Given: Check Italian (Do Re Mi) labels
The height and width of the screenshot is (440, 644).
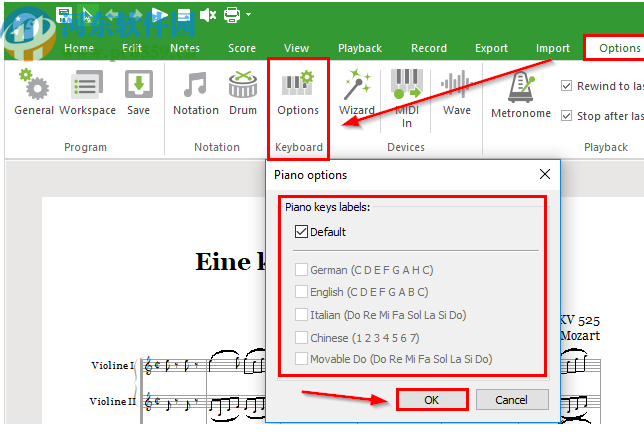Looking at the screenshot, I should 301,315.
